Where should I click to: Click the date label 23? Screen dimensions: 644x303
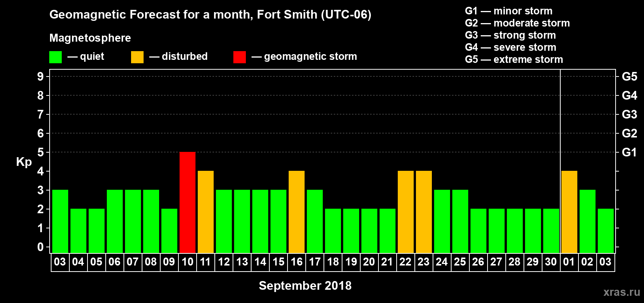pos(424,262)
